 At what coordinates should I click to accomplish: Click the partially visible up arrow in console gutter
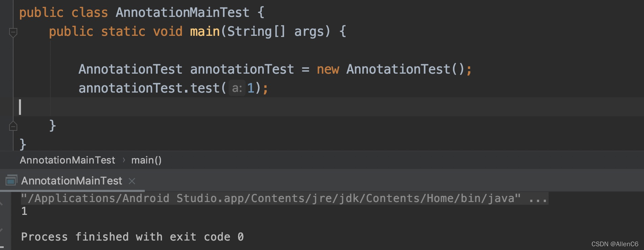(1, 203)
